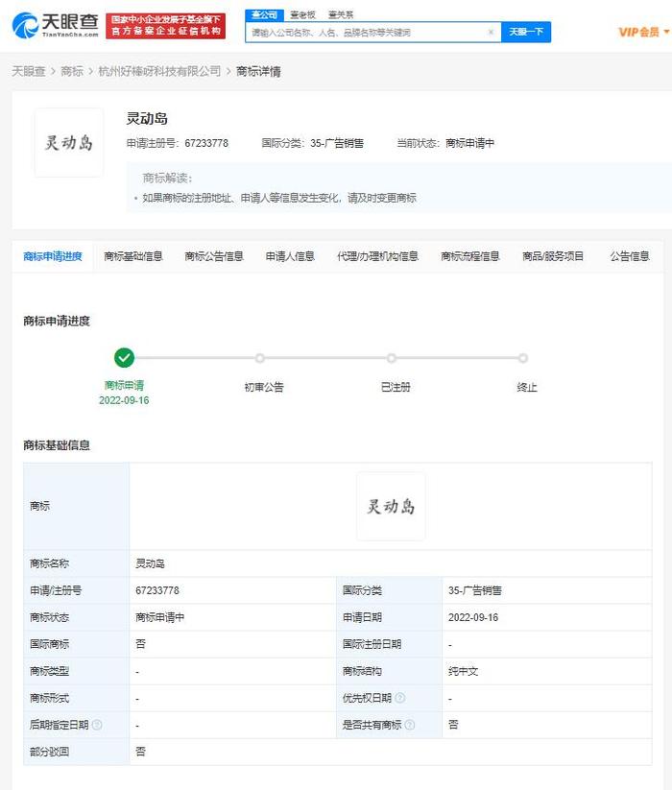The image size is (672, 790).
Task: Switch to 商标基础信息 tab
Action: (x=133, y=256)
